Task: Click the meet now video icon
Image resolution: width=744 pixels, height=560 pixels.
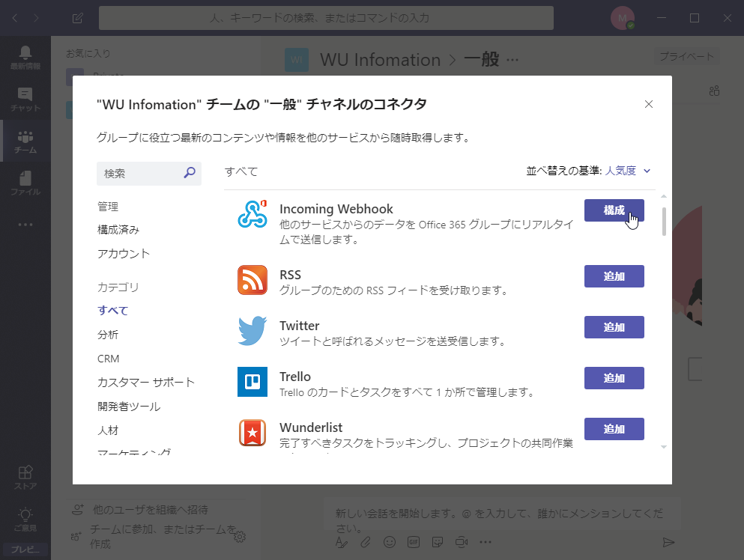Action: [x=462, y=542]
